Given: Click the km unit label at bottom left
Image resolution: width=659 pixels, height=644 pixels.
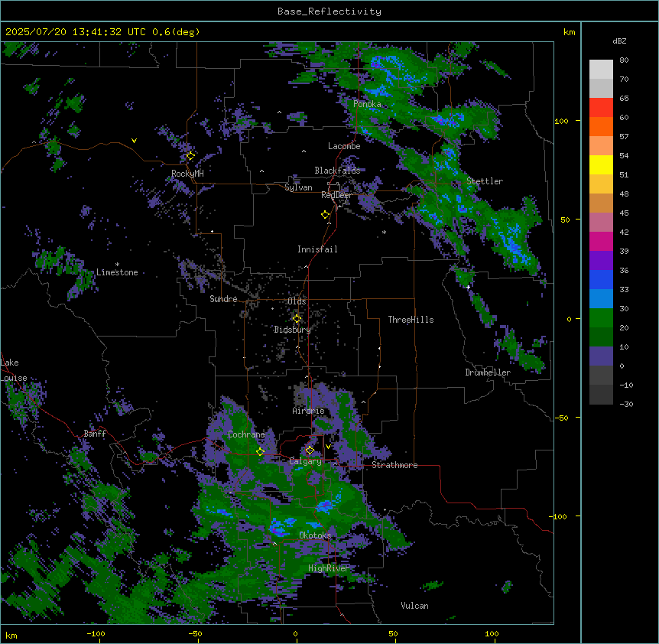Looking at the screenshot, I should coord(11,635).
